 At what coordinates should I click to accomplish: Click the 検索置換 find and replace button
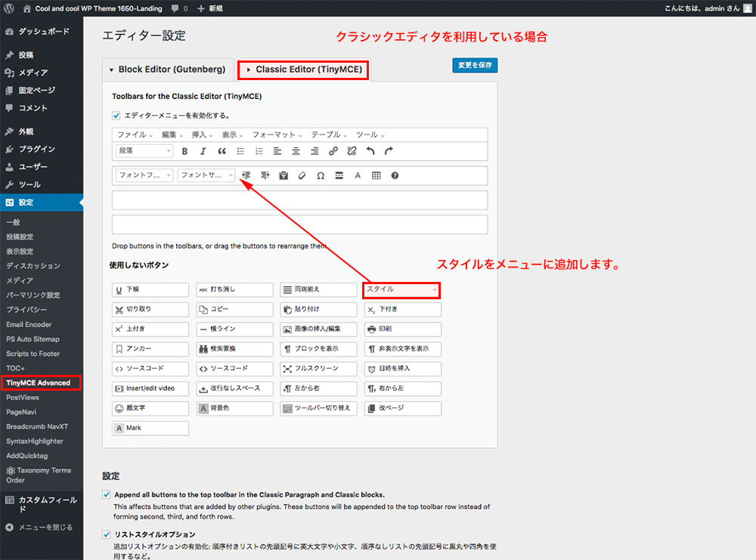[234, 349]
